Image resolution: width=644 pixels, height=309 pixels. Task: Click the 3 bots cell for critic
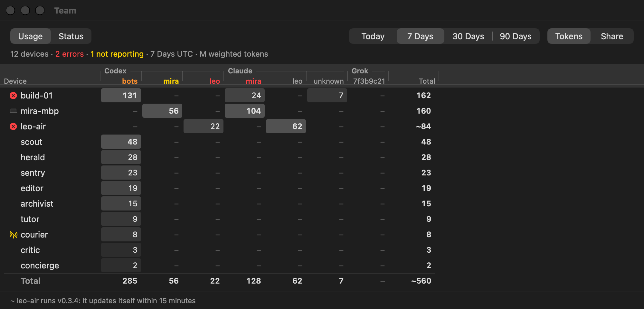coord(121,250)
